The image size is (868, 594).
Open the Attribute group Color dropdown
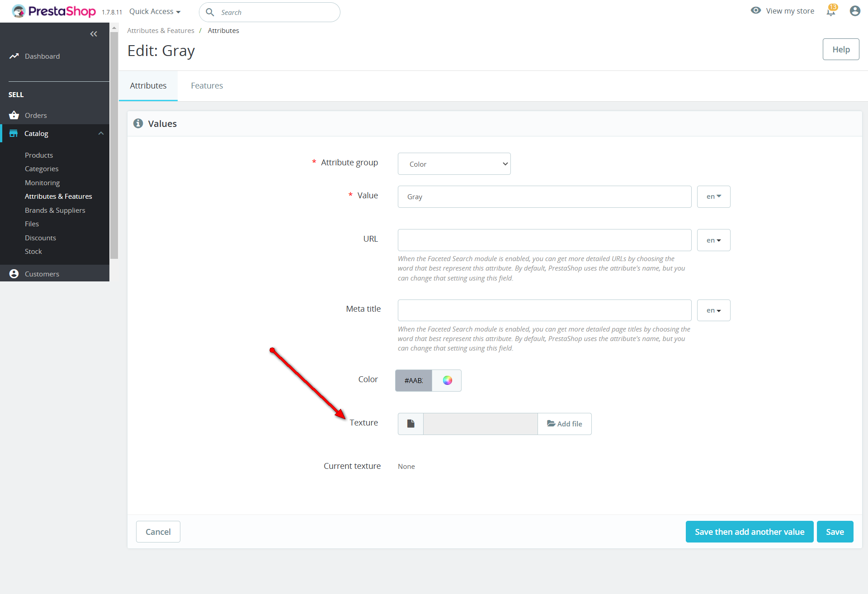[x=454, y=164]
